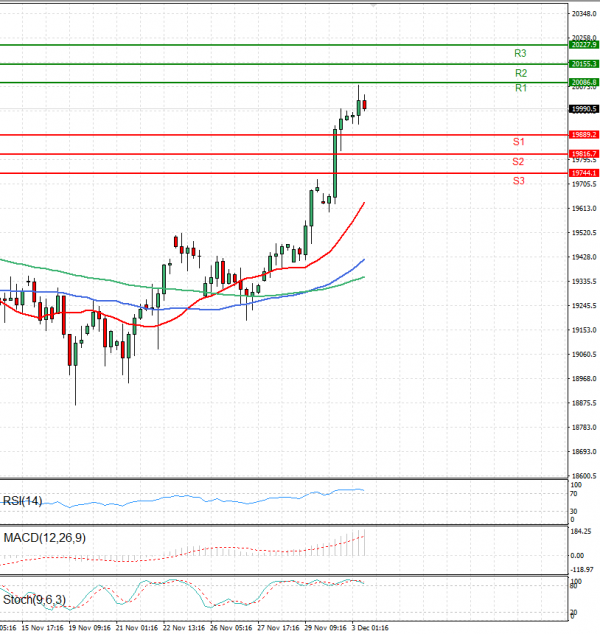600x634 pixels.
Task: Click the 19060.5 price axis value
Action: pos(584,355)
